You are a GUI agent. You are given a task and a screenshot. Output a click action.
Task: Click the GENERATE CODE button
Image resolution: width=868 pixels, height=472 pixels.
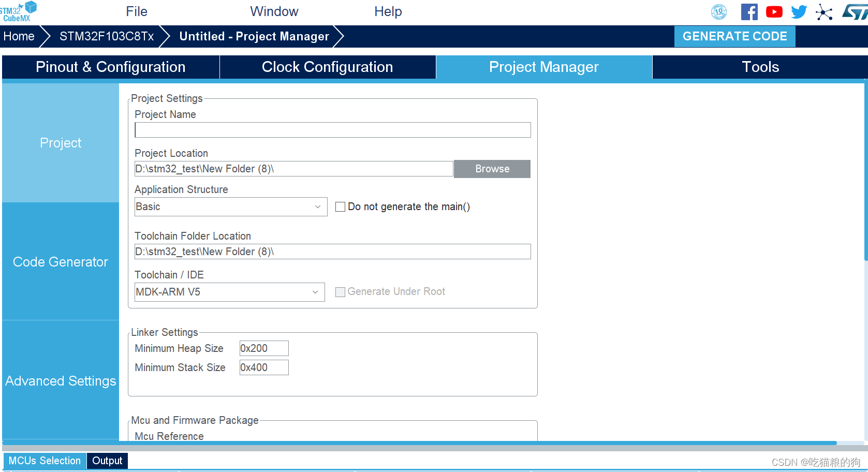(x=734, y=36)
